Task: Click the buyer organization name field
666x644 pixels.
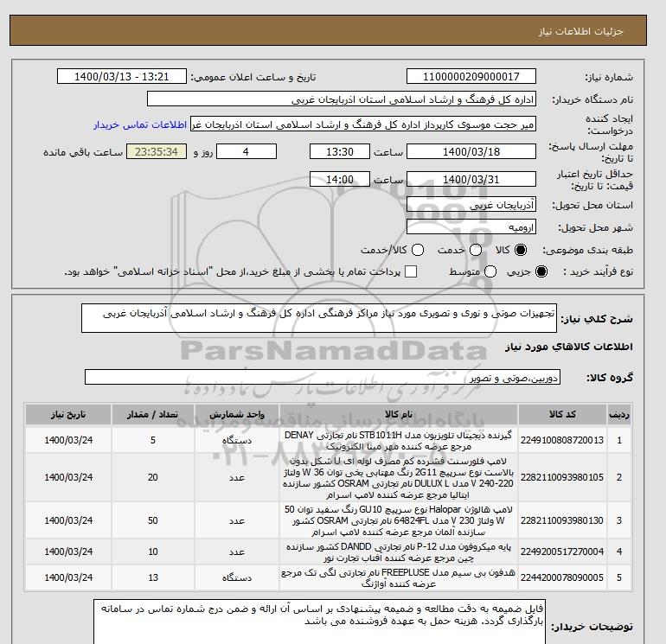Action: point(342,99)
